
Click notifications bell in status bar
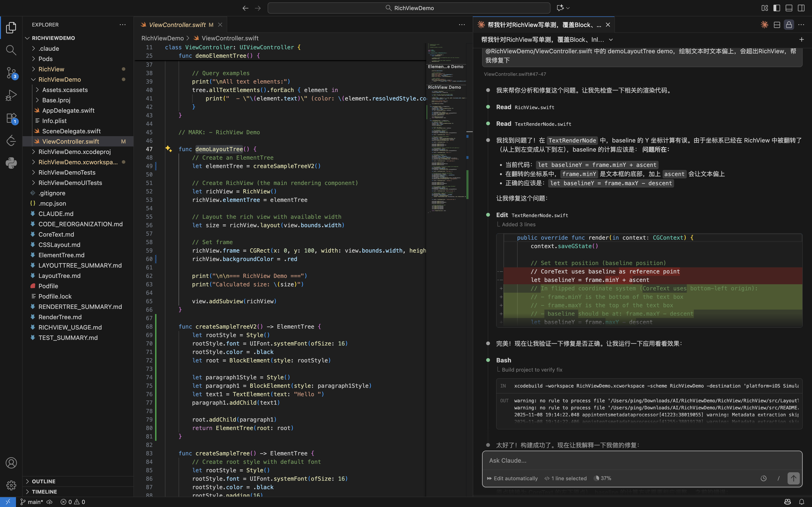(801, 502)
